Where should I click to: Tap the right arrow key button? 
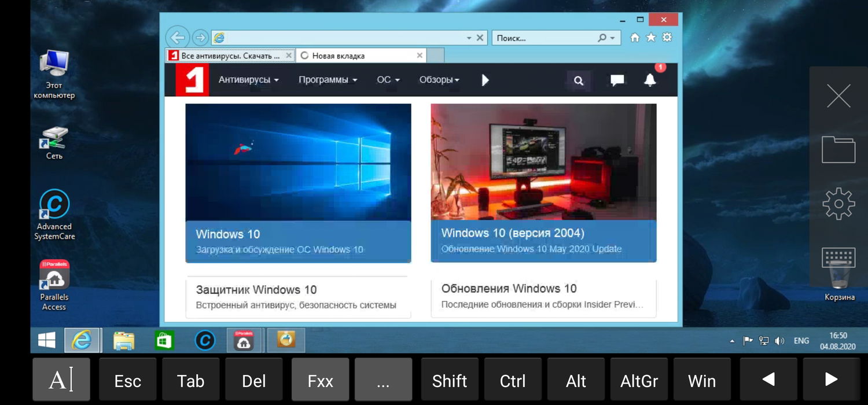pos(832,381)
